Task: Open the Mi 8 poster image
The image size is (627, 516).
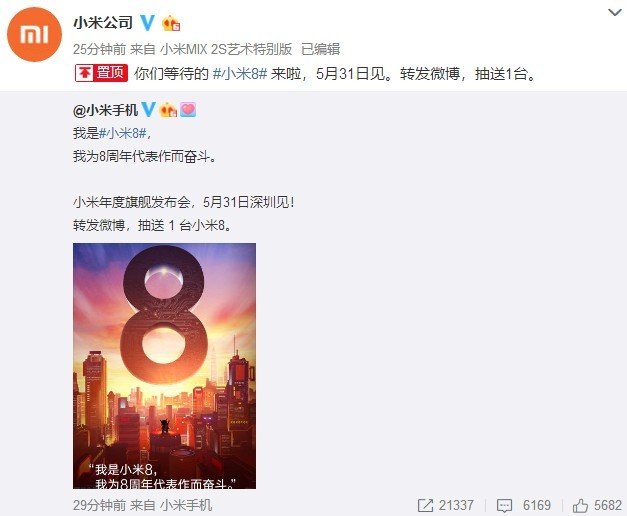Action: point(164,366)
